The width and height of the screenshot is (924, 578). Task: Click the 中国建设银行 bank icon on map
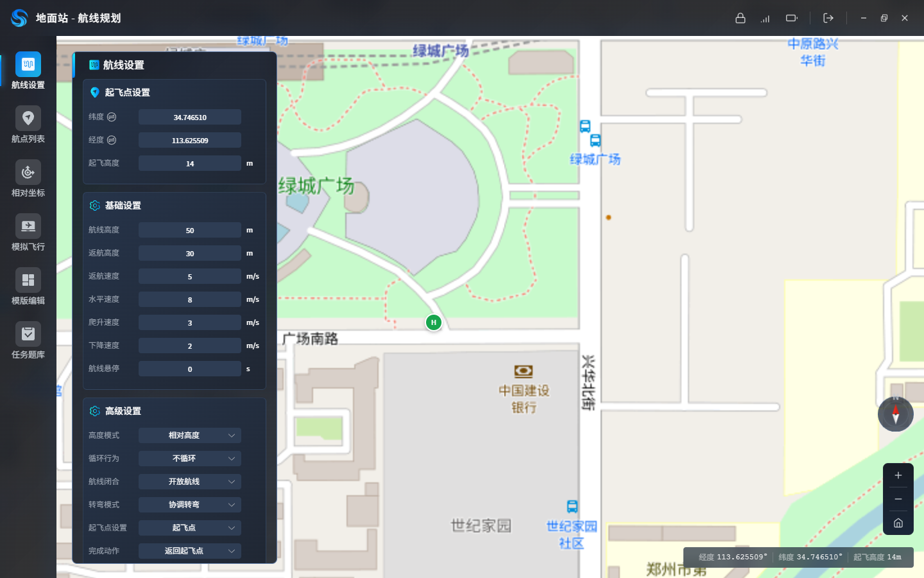click(x=524, y=371)
